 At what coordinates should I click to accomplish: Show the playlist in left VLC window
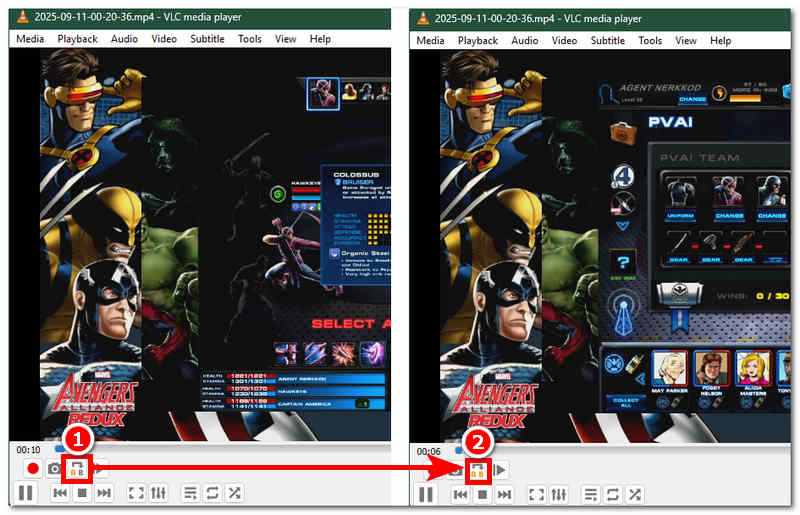click(x=190, y=493)
